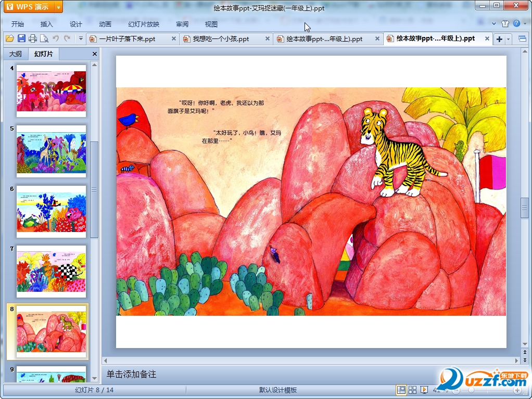Switch to the 大纲 outline pane tab

pyautogui.click(x=15, y=54)
